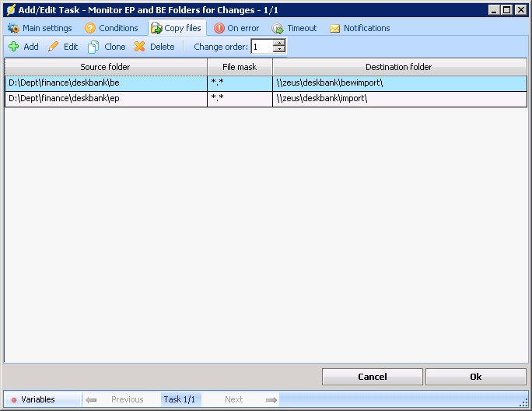This screenshot has height=411, width=532.
Task: Click the orange X Delete icon
Action: tap(140, 47)
